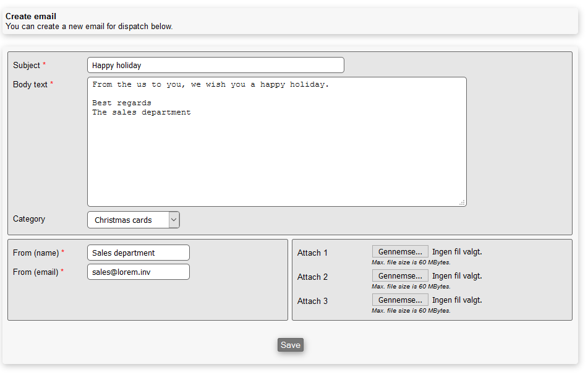Click 'Ingen fil valgt.' text beside Attach 3
This screenshot has width=588, height=377.
(457, 300)
